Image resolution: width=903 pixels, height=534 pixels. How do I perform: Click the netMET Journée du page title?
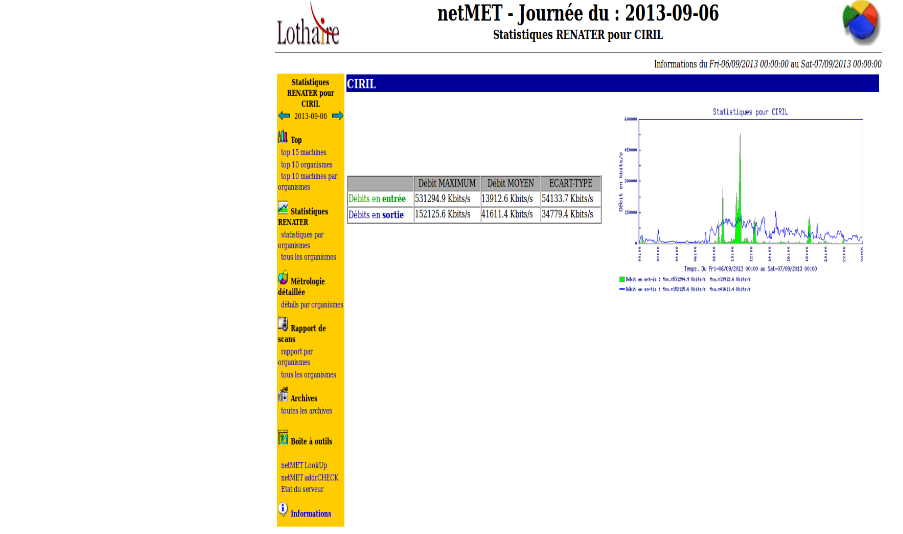(x=578, y=13)
